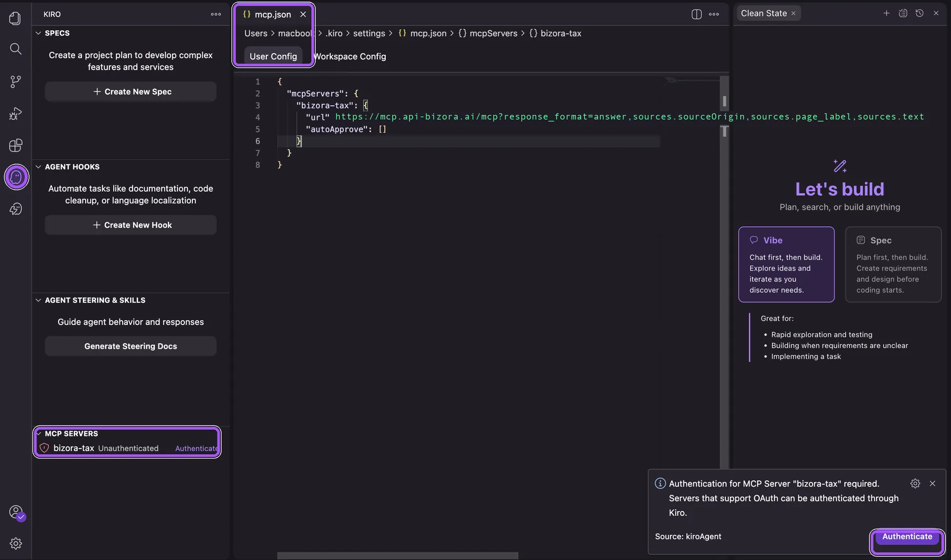This screenshot has width=951, height=560.
Task: Close the mcp.json editor tab
Action: tap(303, 14)
